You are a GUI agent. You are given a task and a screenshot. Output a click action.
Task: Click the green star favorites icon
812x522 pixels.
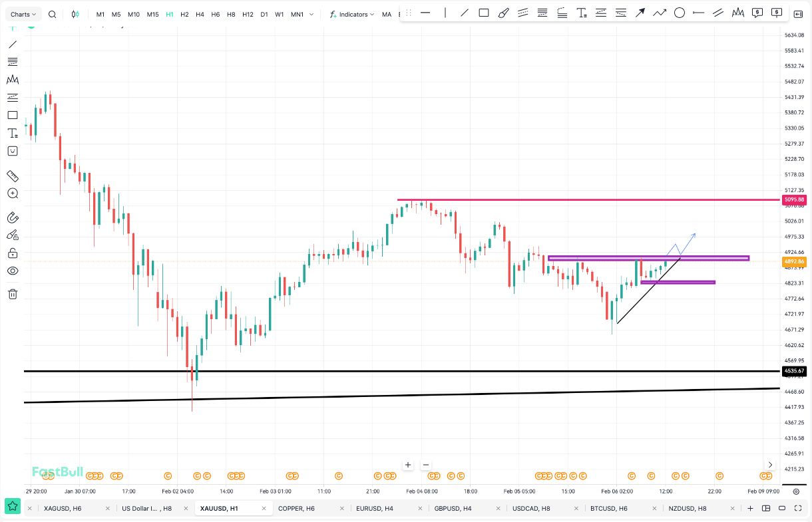[x=13, y=508]
